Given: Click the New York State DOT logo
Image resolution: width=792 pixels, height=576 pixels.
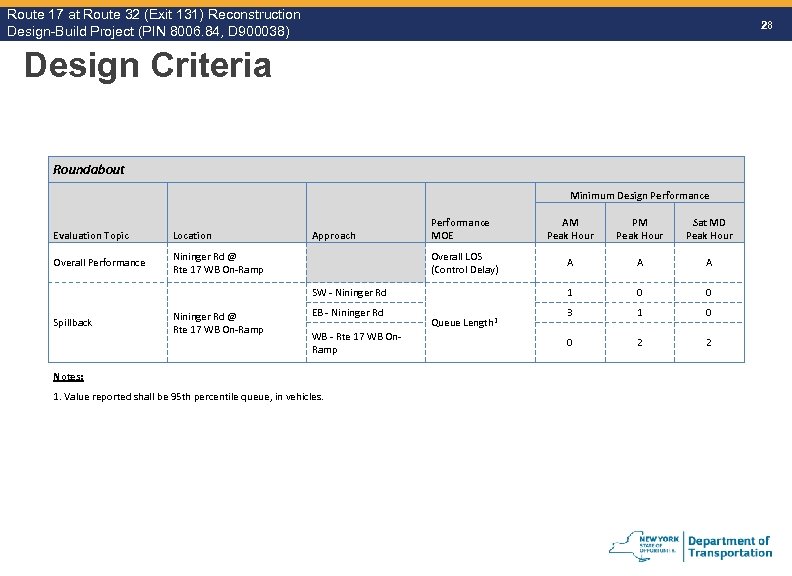Looking at the screenshot, I should [x=690, y=546].
